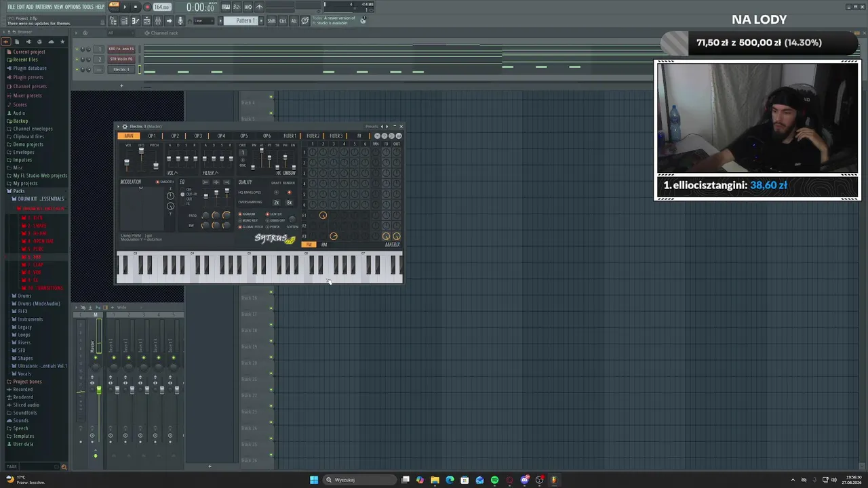Open the Line snap mode dropdown
868x488 pixels.
tap(203, 21)
